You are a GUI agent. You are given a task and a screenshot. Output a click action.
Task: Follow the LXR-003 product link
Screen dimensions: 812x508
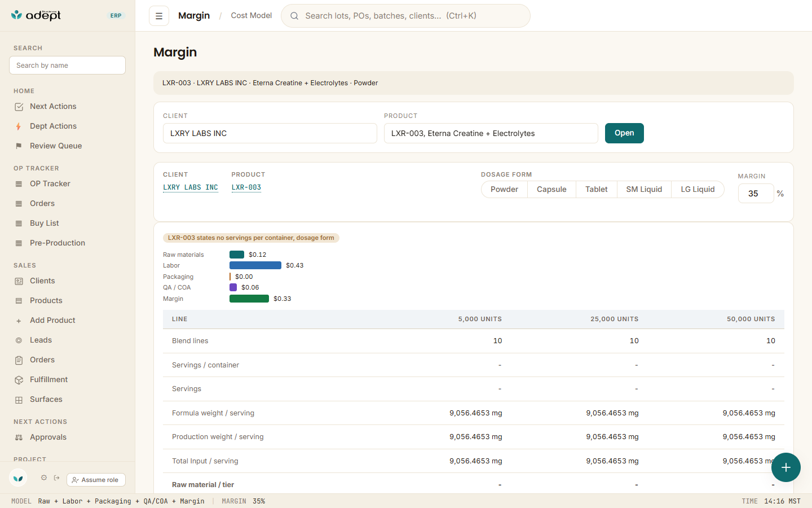click(x=246, y=187)
